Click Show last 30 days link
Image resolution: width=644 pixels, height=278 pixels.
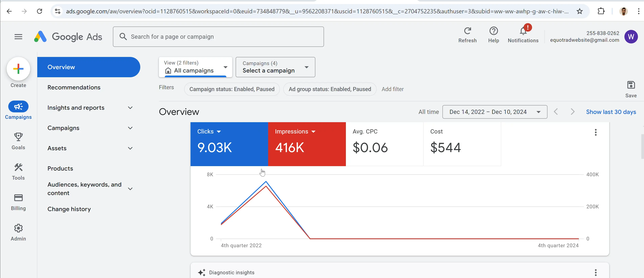pos(611,112)
